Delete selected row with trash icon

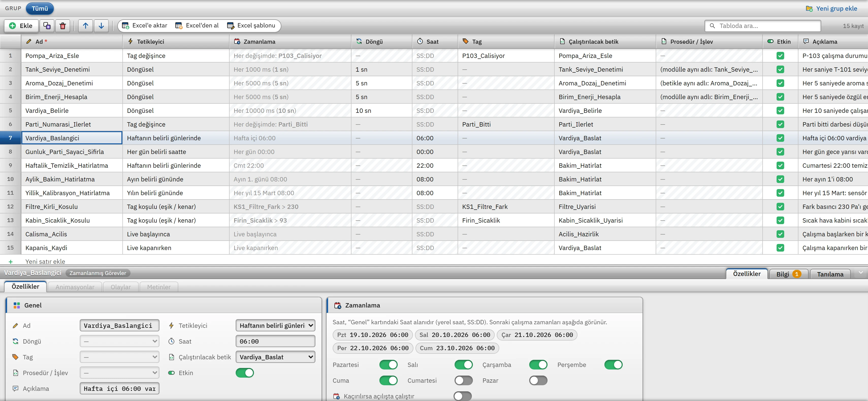(63, 26)
